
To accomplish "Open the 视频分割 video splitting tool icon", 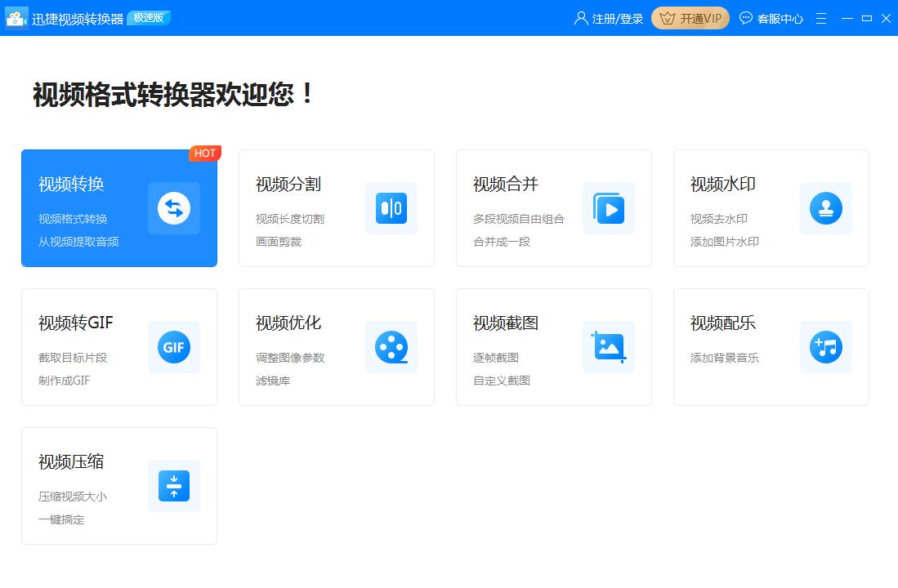I will pos(391,208).
